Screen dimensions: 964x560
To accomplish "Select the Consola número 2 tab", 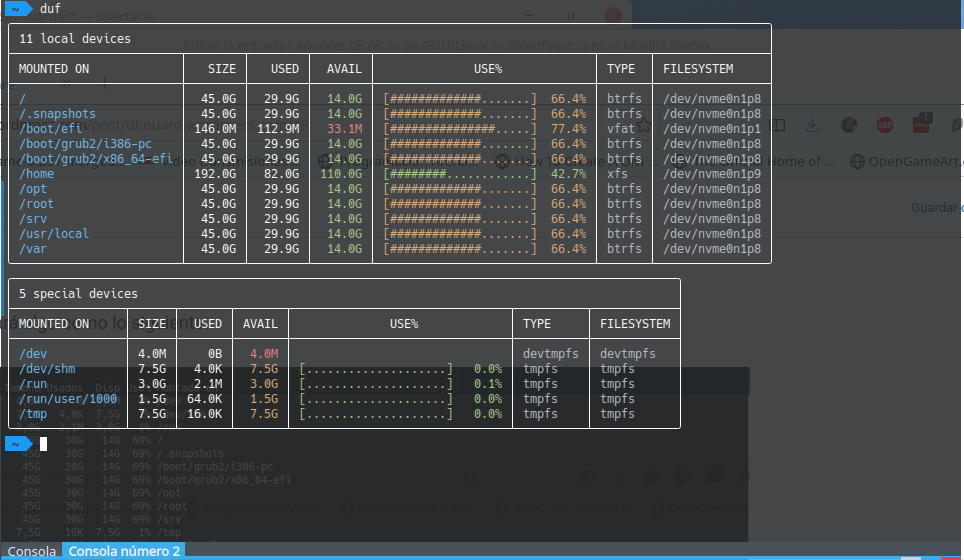I will point(124,551).
